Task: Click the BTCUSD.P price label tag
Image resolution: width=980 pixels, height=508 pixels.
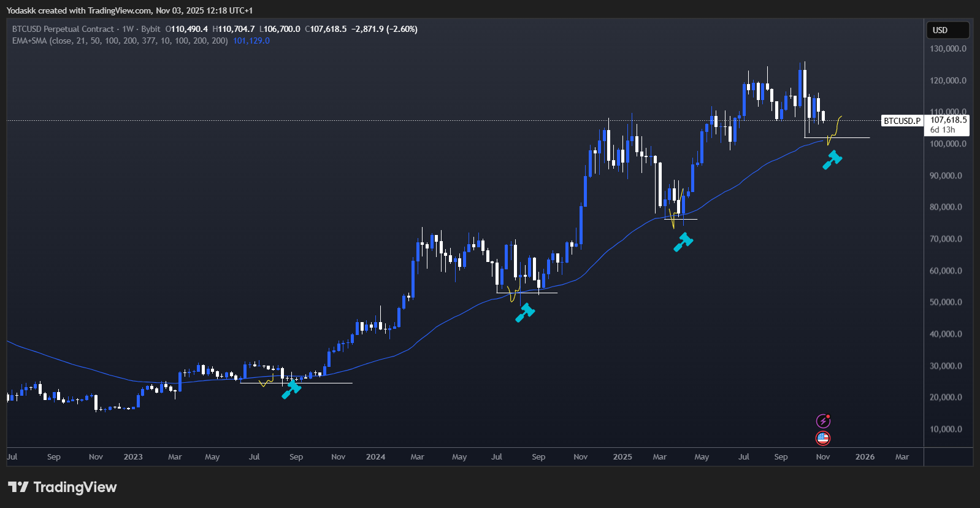Action: (902, 121)
